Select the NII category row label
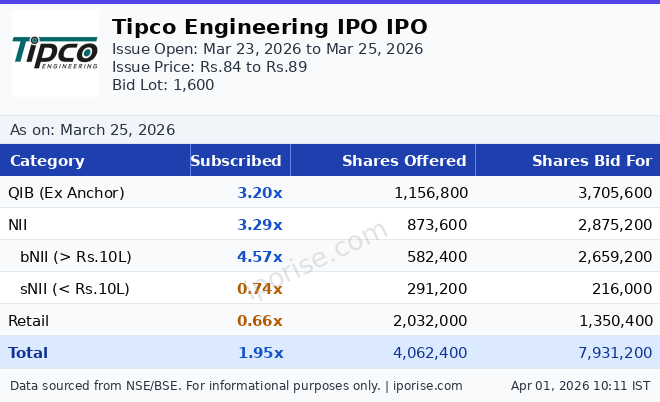660x402 pixels. (x=17, y=225)
